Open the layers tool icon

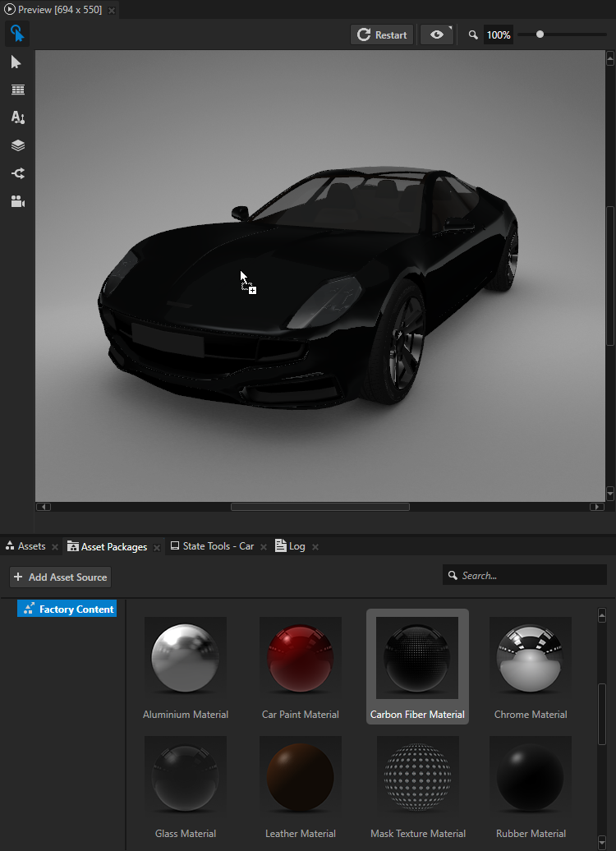pos(18,145)
